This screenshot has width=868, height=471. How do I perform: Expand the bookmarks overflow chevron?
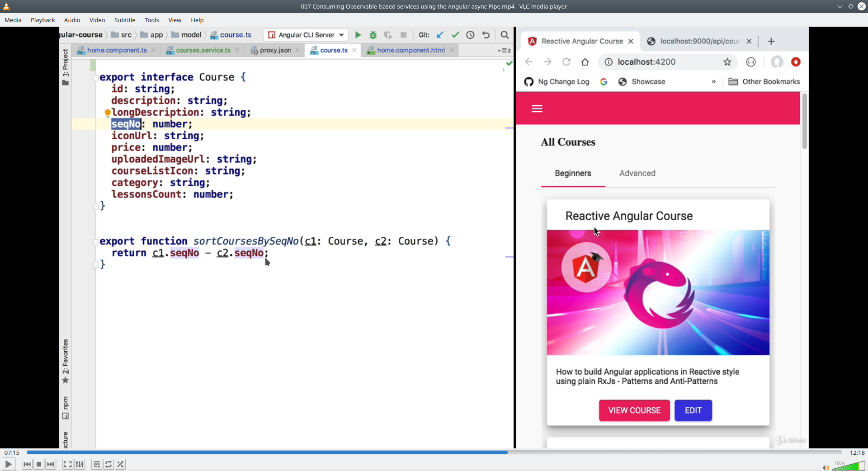coord(714,82)
